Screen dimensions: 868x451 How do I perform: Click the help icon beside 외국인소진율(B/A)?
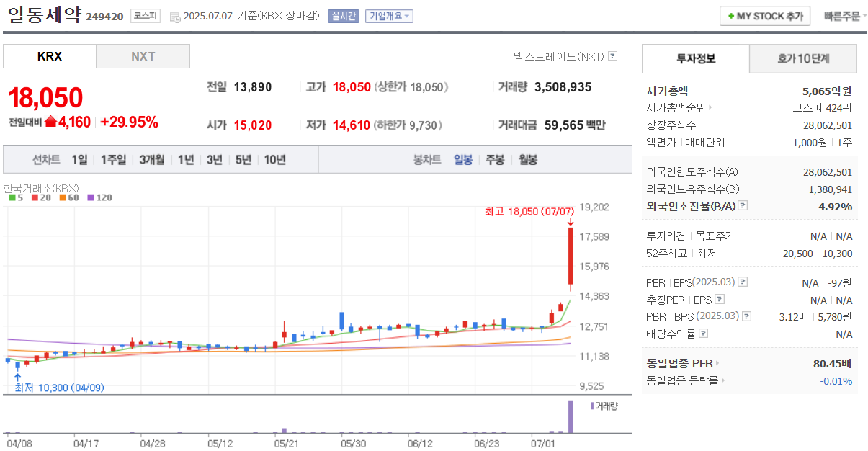743,206
